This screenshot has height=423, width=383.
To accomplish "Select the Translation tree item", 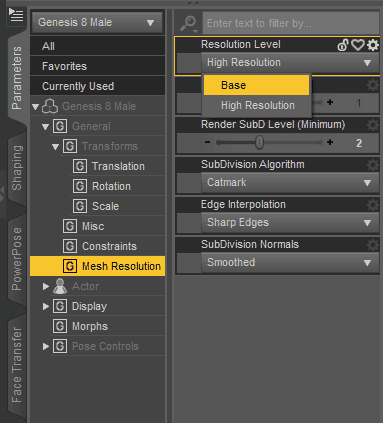I will click(x=119, y=166).
